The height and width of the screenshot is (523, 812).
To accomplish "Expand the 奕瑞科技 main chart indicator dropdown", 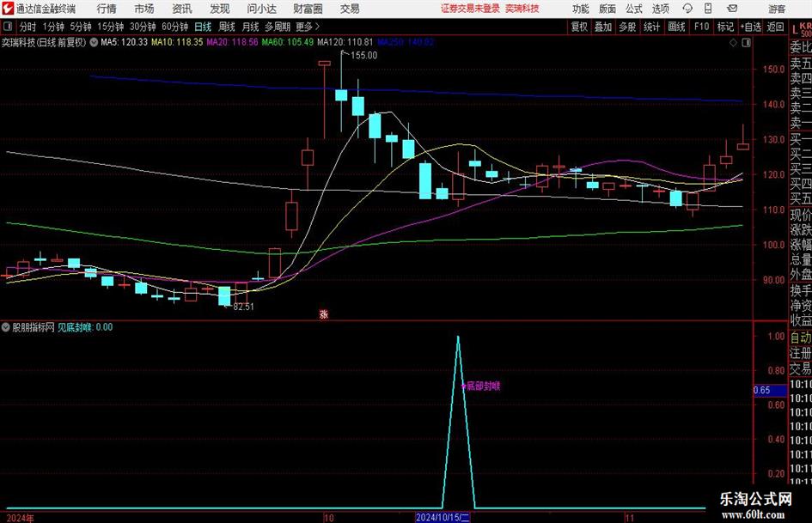I will point(94,42).
